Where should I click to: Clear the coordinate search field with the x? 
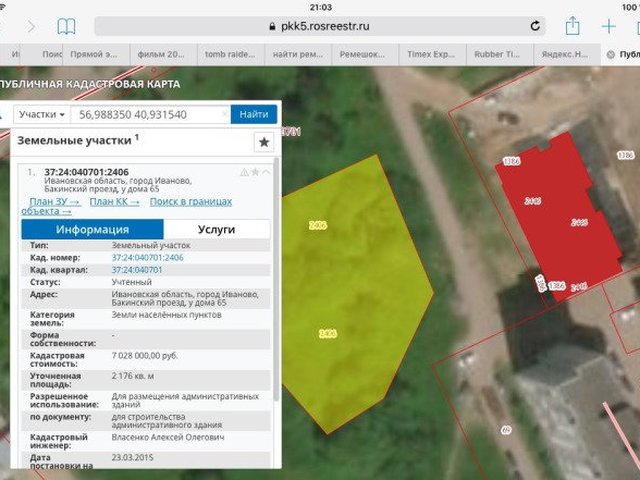[224, 114]
